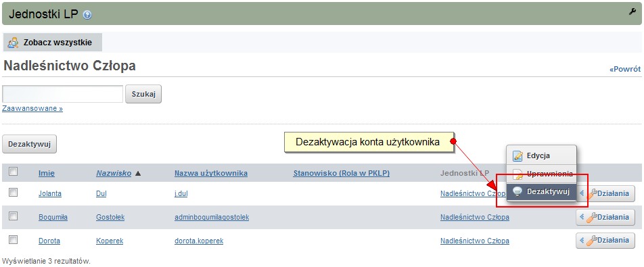Select Edycja from the actions menu

pyautogui.click(x=541, y=156)
